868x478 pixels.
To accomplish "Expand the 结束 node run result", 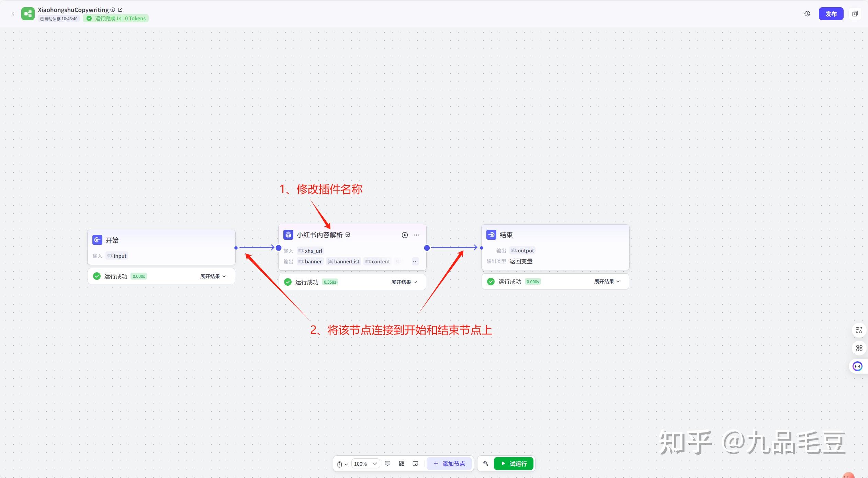I will [607, 282].
